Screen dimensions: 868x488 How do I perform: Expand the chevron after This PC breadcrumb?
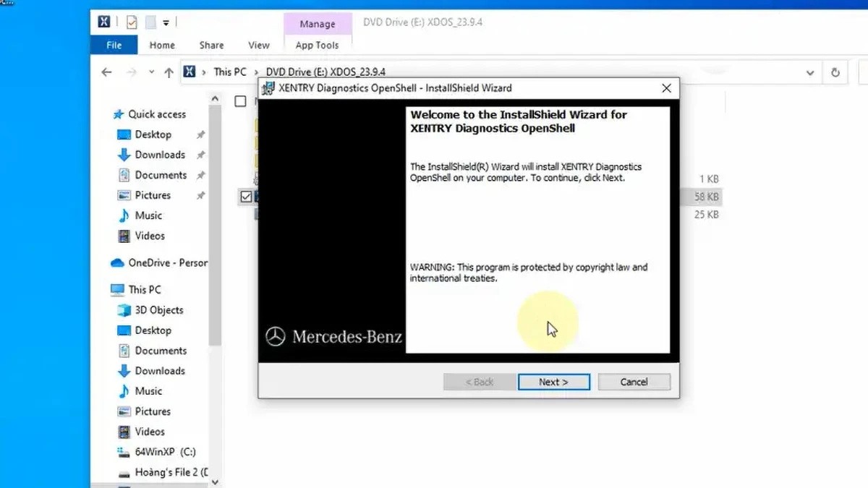click(x=257, y=72)
